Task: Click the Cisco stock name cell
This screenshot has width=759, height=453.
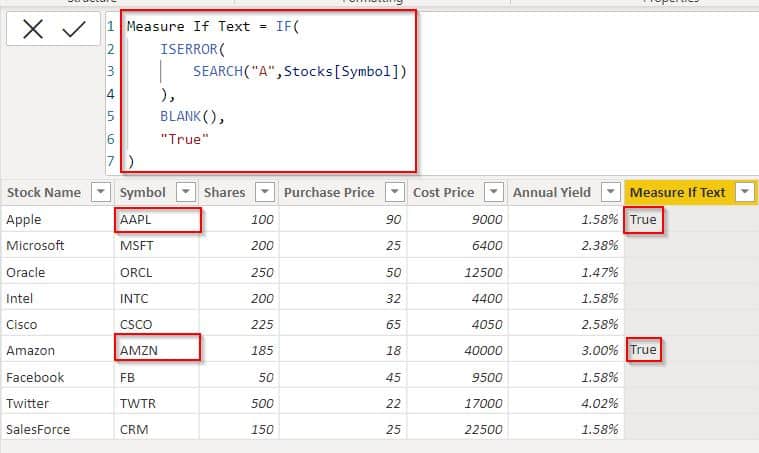Action: tap(57, 324)
